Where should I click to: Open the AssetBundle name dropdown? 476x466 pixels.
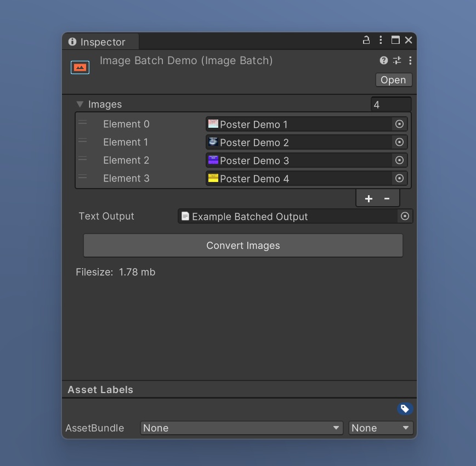click(x=242, y=428)
